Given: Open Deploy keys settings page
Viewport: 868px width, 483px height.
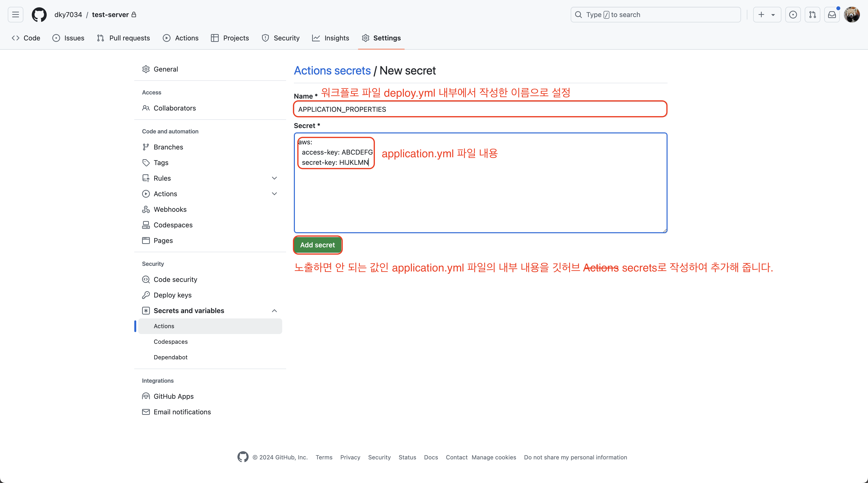Looking at the screenshot, I should [x=172, y=295].
